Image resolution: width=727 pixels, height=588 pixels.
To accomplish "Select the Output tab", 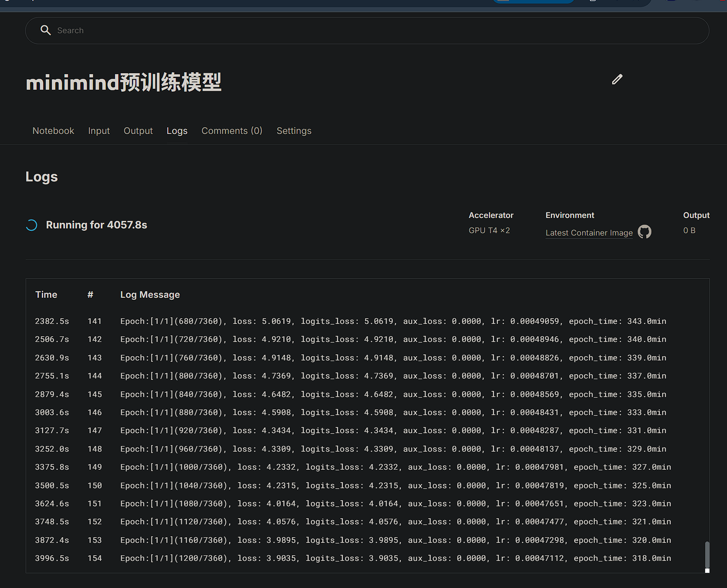I will click(x=138, y=131).
